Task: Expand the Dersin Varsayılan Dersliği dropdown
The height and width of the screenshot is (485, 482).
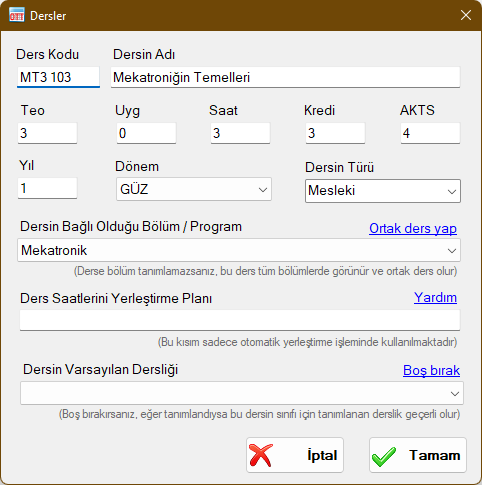Action: click(242, 393)
